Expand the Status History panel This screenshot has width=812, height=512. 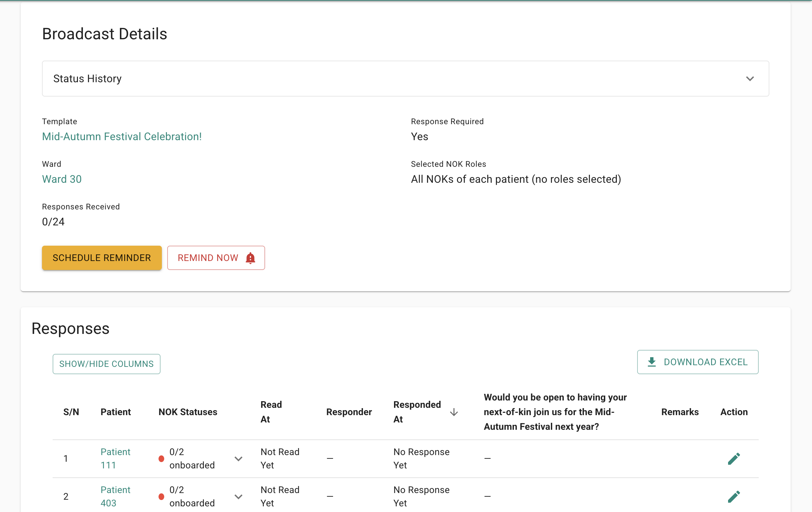point(750,79)
